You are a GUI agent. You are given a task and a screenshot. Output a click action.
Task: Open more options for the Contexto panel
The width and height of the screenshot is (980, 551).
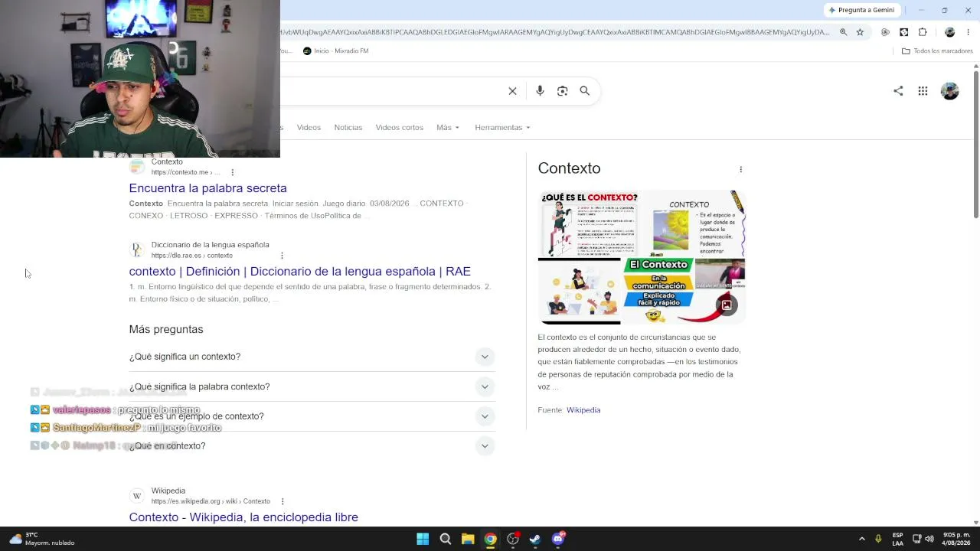click(x=740, y=169)
